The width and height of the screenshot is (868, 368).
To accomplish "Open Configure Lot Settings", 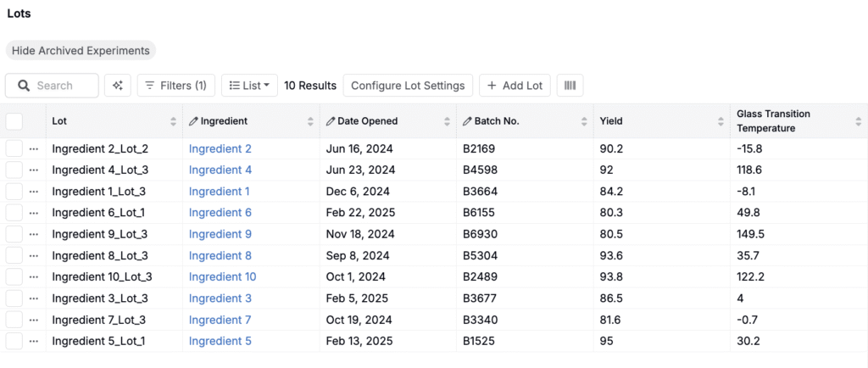I will (x=408, y=86).
